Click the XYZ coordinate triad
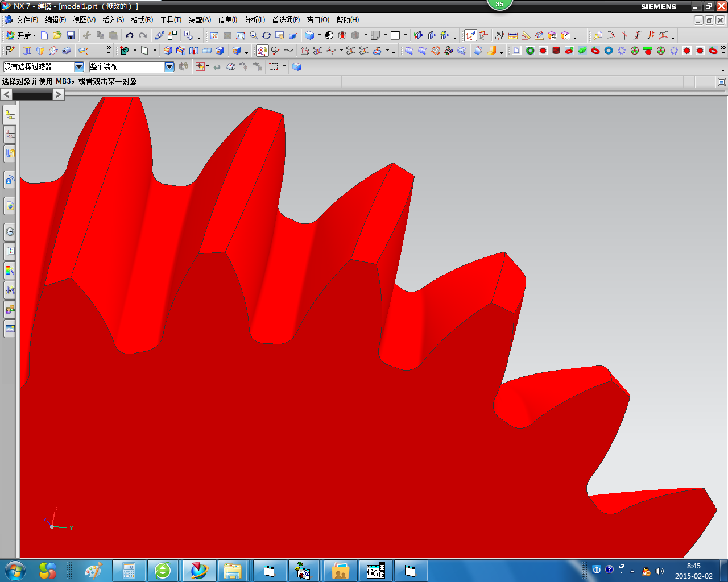Viewport: 728px width, 582px height. pyautogui.click(x=56, y=520)
